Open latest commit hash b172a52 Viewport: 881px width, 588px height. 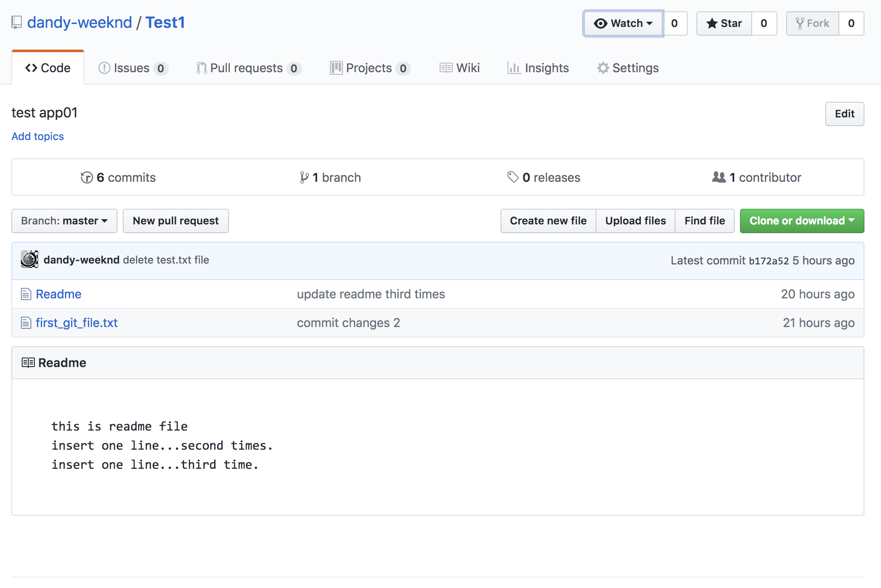click(x=768, y=261)
